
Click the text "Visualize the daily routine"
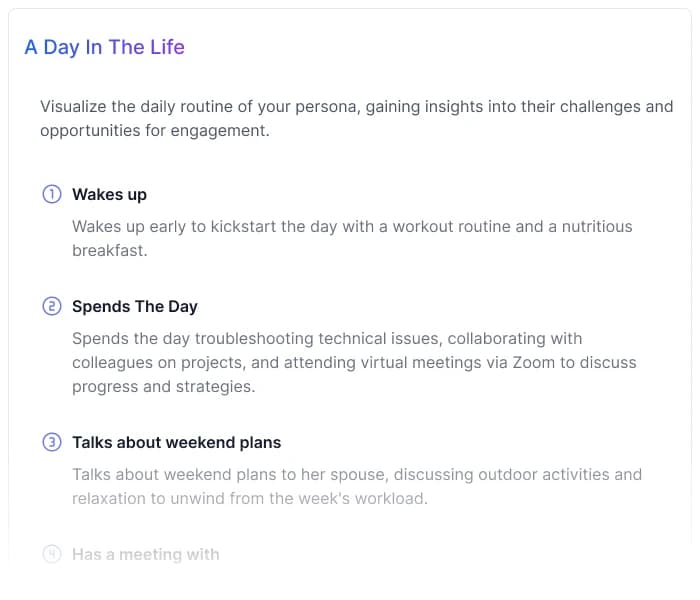(140, 106)
